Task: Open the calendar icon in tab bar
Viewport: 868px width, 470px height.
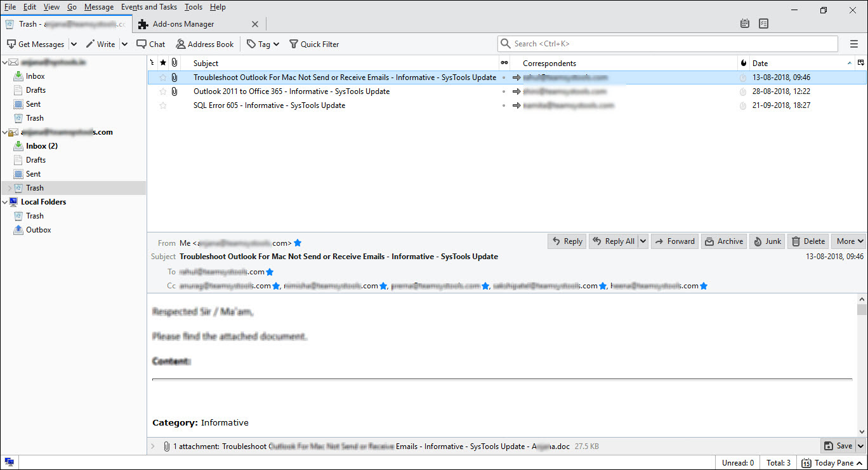Action: point(745,23)
